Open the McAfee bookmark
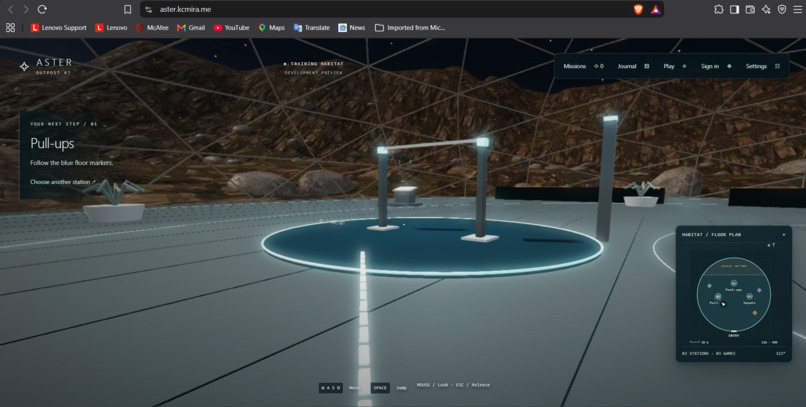This screenshot has height=407, width=806. pyautogui.click(x=152, y=28)
